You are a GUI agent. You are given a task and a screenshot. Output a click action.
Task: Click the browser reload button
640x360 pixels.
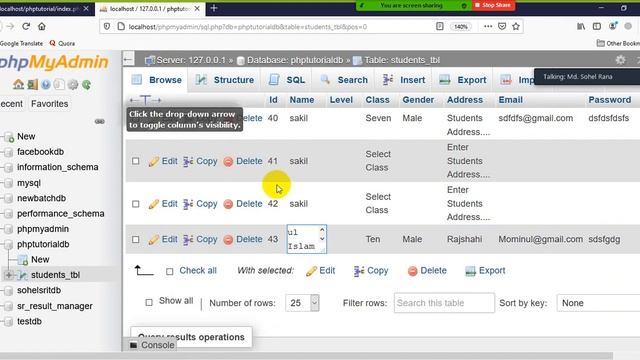coord(26,27)
